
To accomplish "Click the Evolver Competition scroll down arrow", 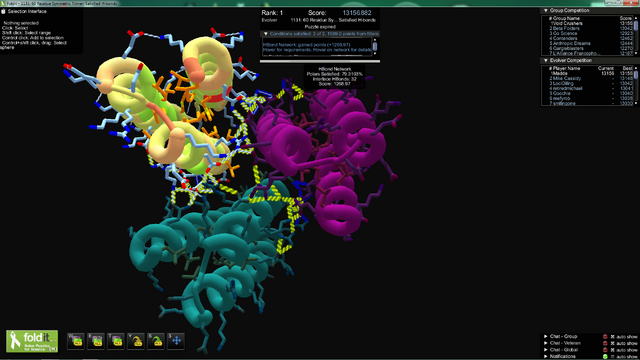I will (x=636, y=103).
